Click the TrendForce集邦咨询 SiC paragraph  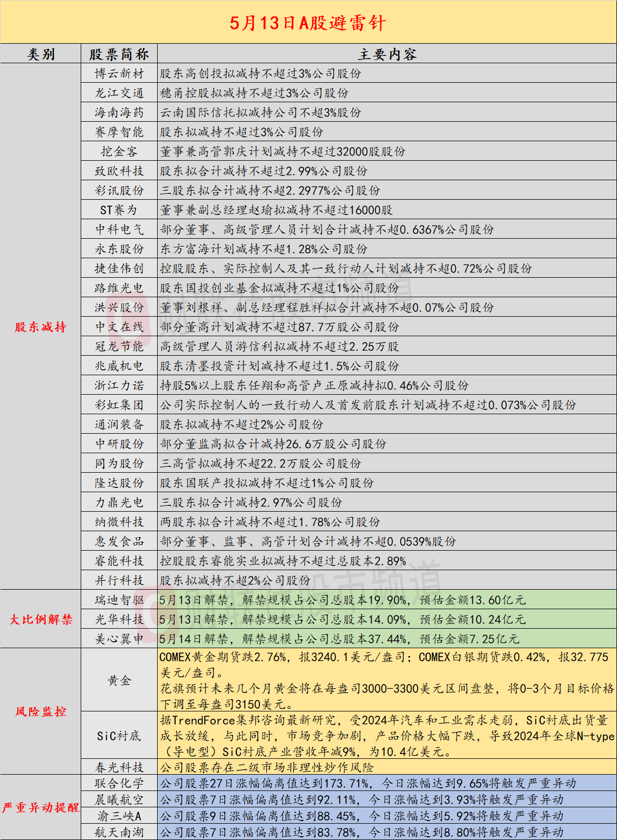click(x=387, y=736)
